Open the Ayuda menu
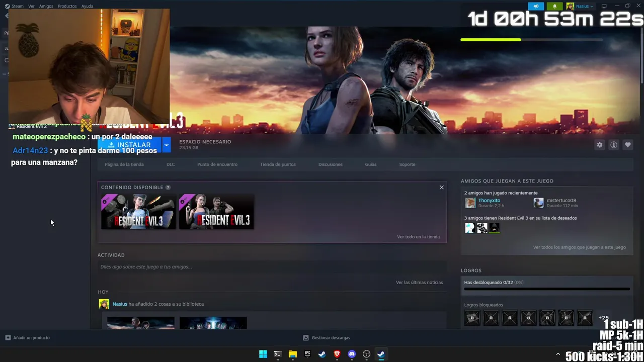The height and width of the screenshot is (362, 644). tap(87, 6)
